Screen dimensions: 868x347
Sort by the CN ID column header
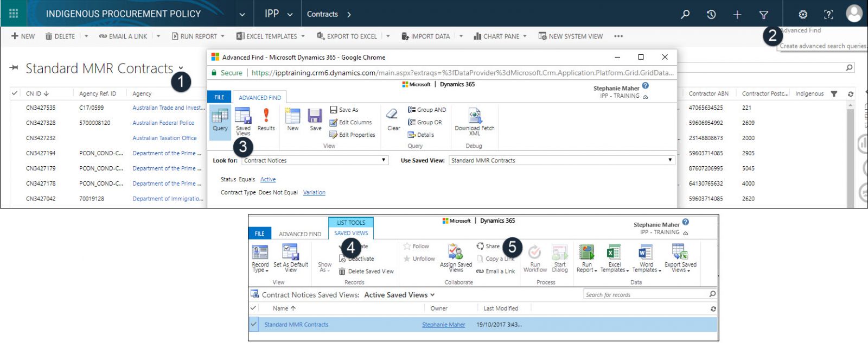[x=37, y=93]
